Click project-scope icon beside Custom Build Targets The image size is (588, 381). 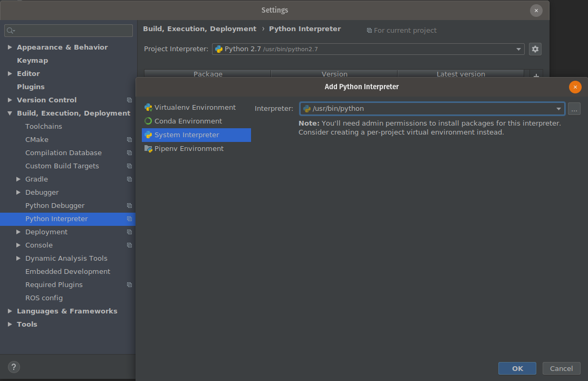coord(129,166)
